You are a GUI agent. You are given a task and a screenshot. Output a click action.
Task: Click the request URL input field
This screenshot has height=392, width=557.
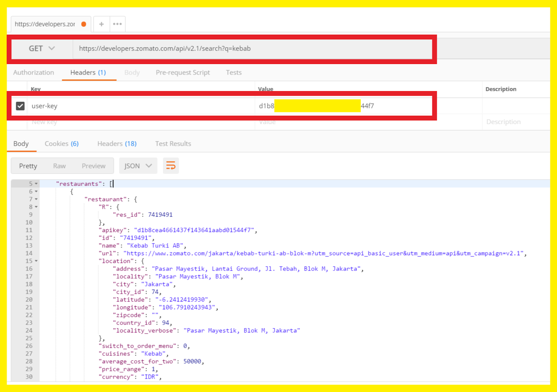pos(252,48)
